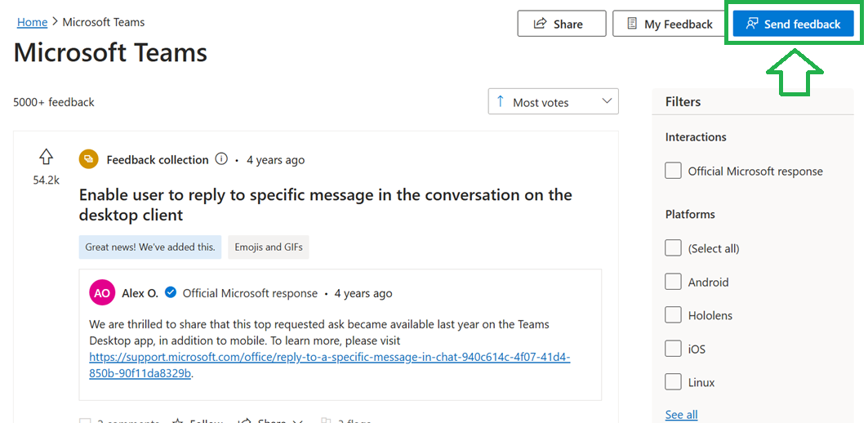The width and height of the screenshot is (868, 423).
Task: Open the Most votes sort dropdown
Action: (x=553, y=102)
